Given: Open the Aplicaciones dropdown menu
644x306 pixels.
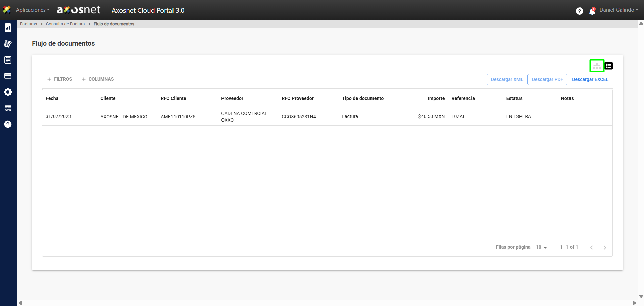Looking at the screenshot, I should point(33,10).
